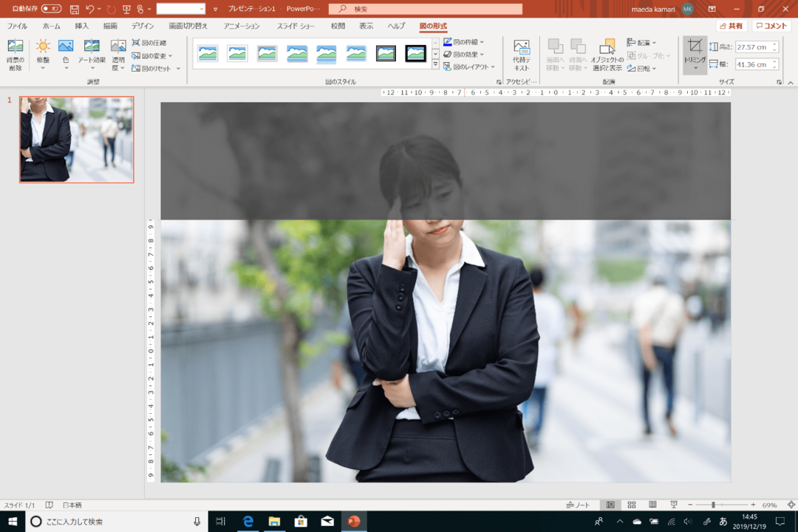This screenshot has width=798, height=532.
Task: Click the Share (共有) button
Action: (731, 26)
